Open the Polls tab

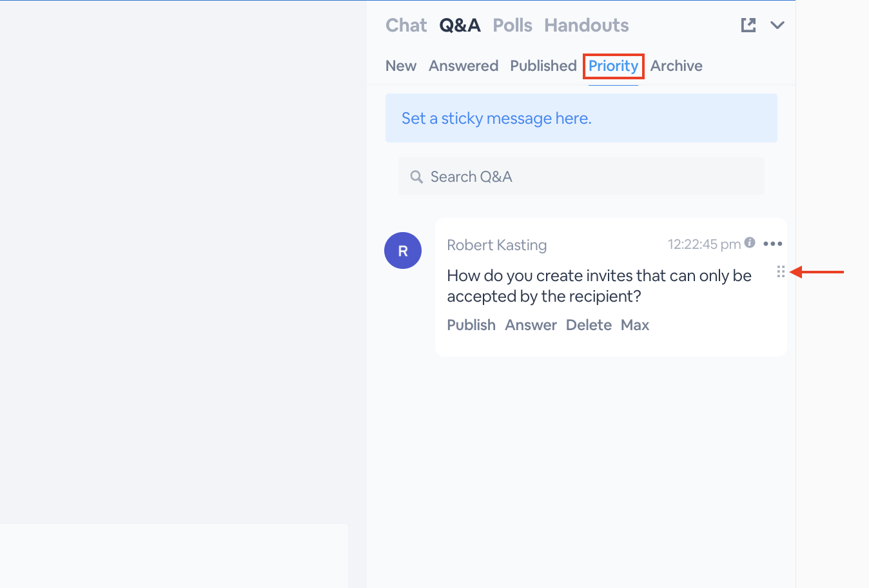tap(513, 25)
